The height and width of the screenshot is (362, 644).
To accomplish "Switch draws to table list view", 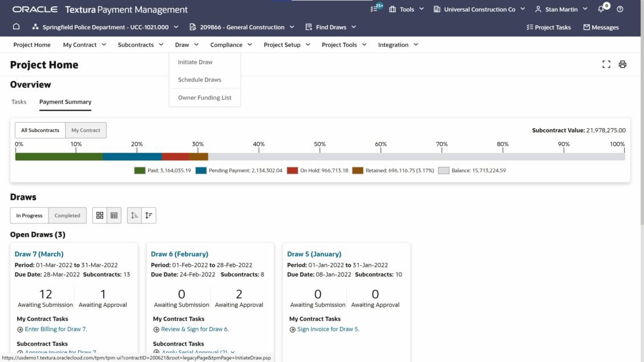I will coord(114,215).
